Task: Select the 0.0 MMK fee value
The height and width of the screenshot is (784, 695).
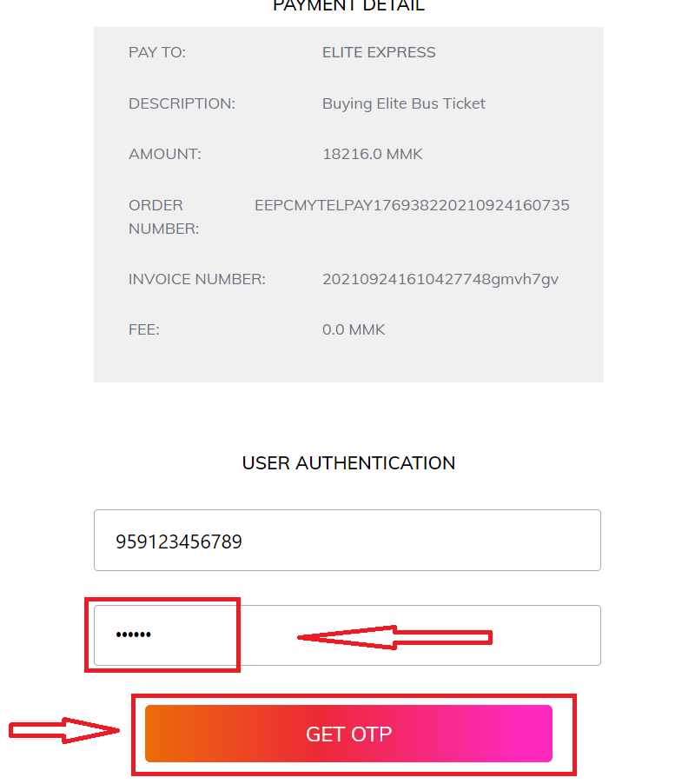Action: click(353, 330)
